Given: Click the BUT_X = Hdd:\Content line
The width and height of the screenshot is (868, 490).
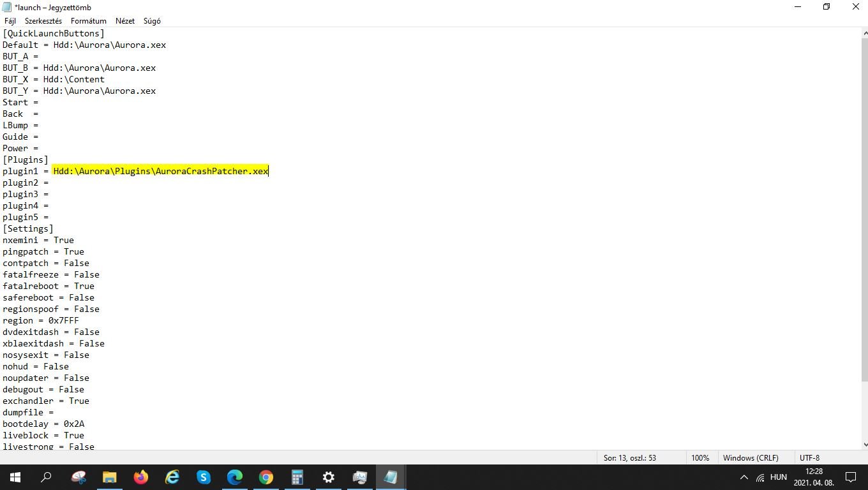Looking at the screenshot, I should pyautogui.click(x=54, y=79).
